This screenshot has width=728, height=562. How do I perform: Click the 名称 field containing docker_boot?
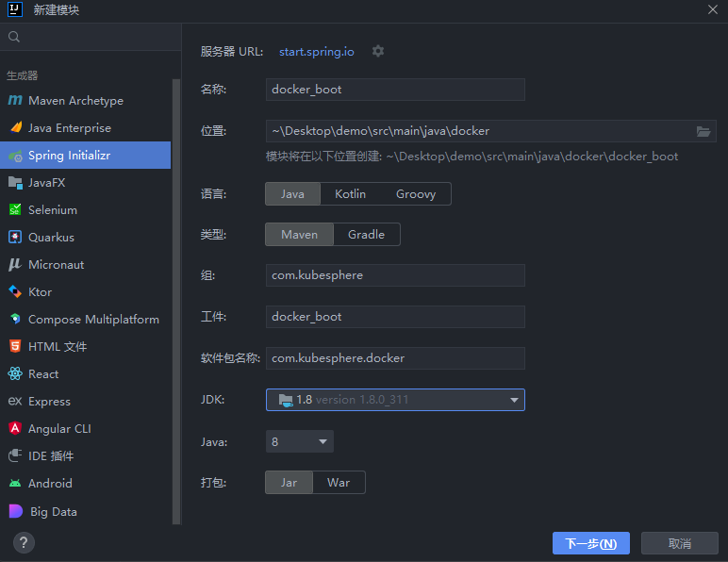[x=395, y=90]
